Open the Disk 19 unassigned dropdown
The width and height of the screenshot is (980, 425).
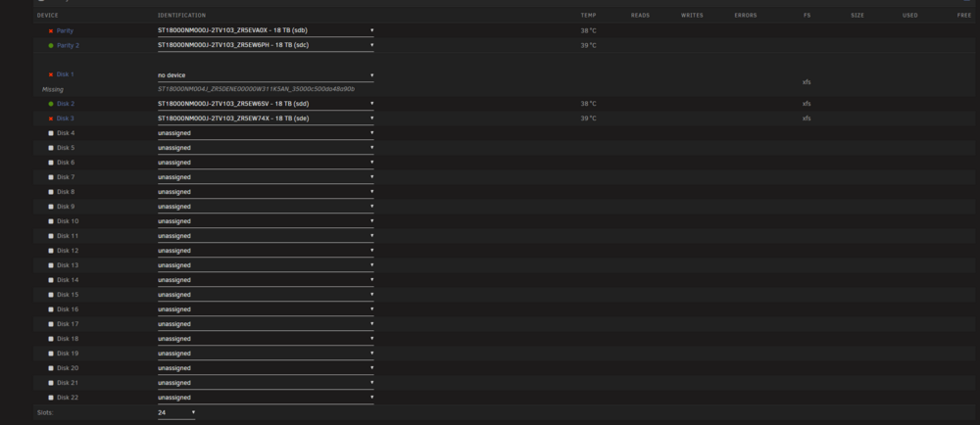[266, 354]
